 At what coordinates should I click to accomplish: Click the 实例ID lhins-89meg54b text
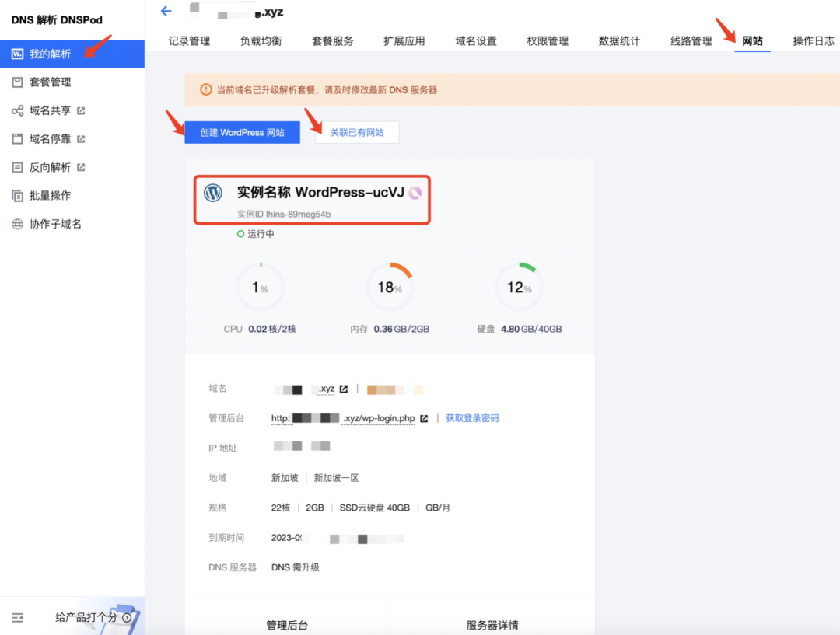coord(284,215)
